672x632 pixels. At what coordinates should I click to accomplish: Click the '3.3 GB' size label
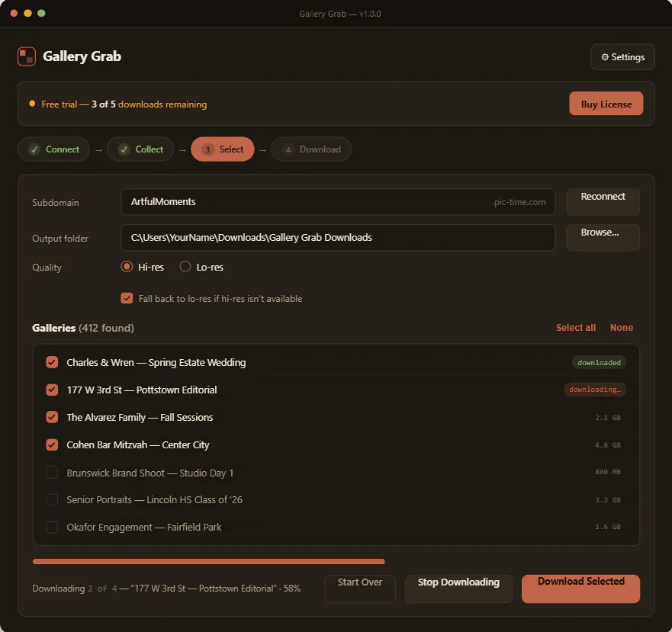pyautogui.click(x=608, y=499)
